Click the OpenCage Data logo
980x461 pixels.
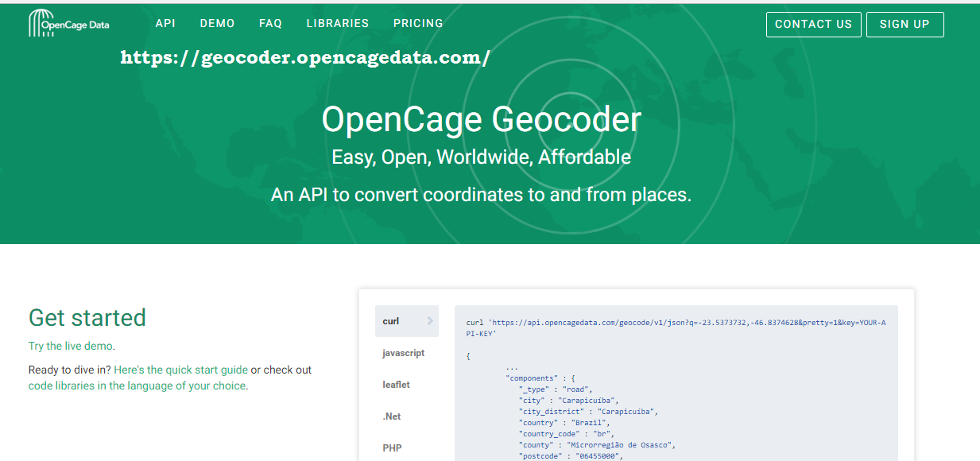[x=68, y=23]
